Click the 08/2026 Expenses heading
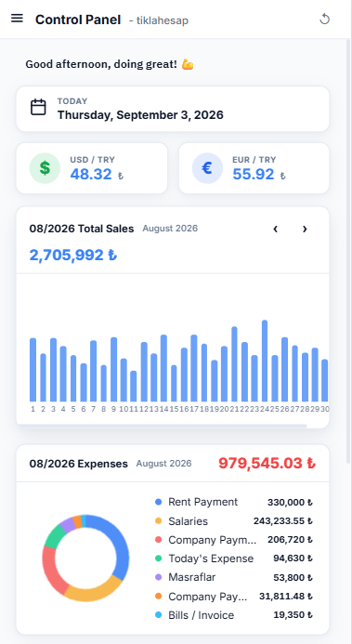Screen dimensions: 352x644 [x=78, y=464]
